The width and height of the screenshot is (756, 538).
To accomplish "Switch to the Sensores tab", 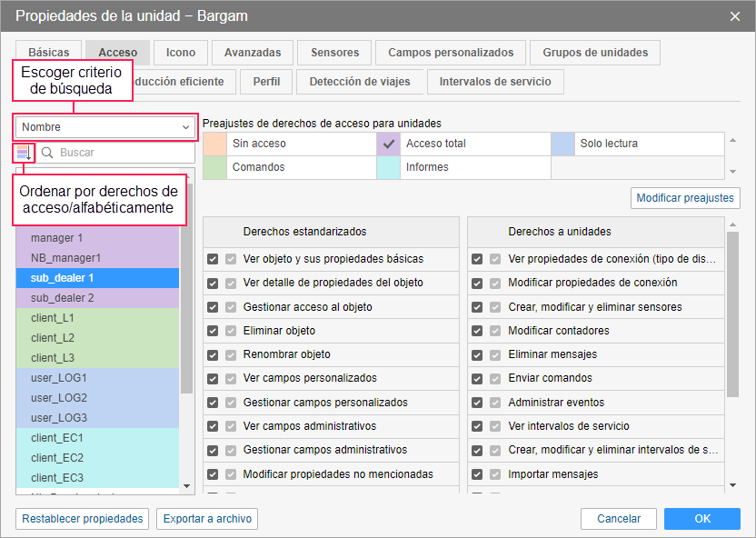I will tap(334, 53).
